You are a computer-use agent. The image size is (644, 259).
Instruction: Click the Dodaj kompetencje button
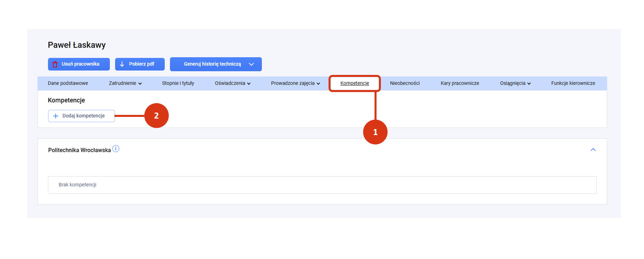(x=82, y=116)
